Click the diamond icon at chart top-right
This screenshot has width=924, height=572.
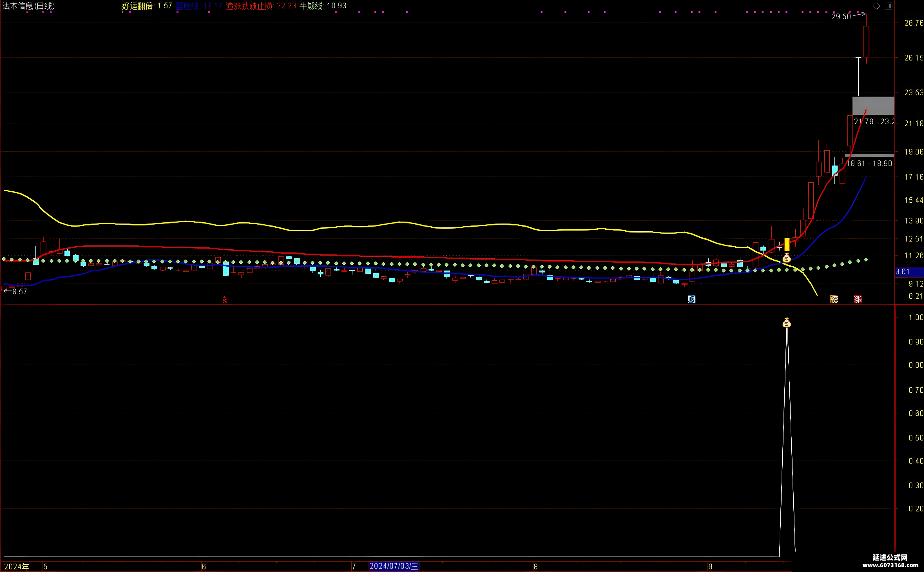point(877,6)
